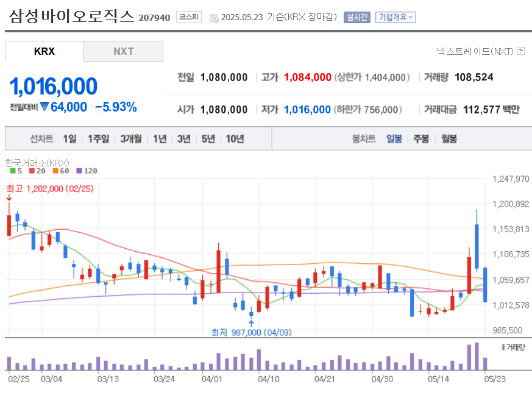Click the 05/23 date axis label
Image resolution: width=532 pixels, height=395 pixels.
tap(495, 379)
